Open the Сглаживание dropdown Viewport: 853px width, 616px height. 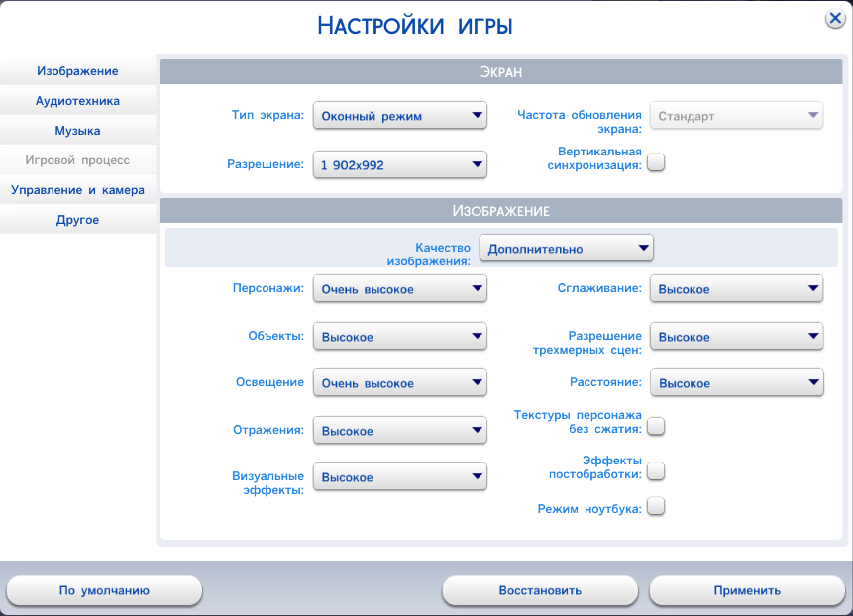pyautogui.click(x=736, y=289)
